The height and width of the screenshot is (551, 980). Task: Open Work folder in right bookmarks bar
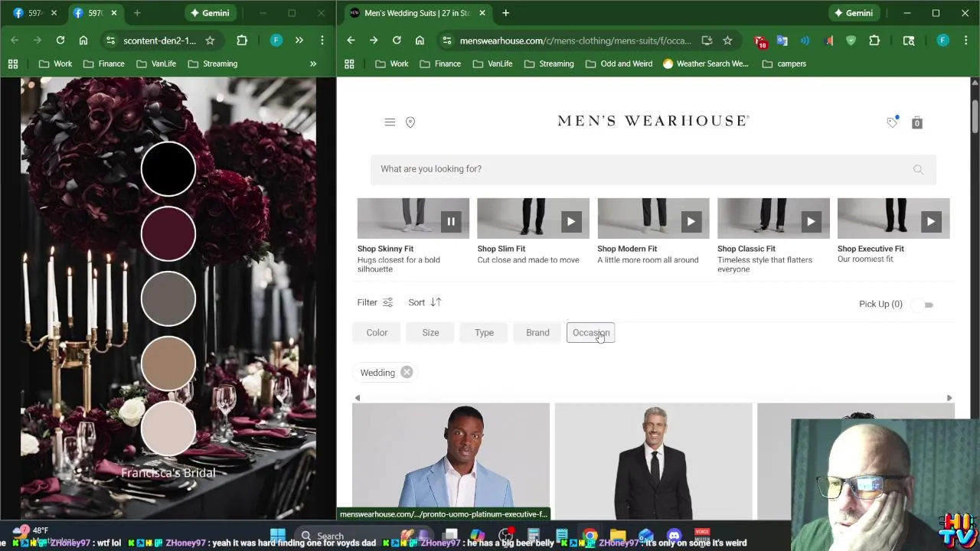(x=391, y=64)
